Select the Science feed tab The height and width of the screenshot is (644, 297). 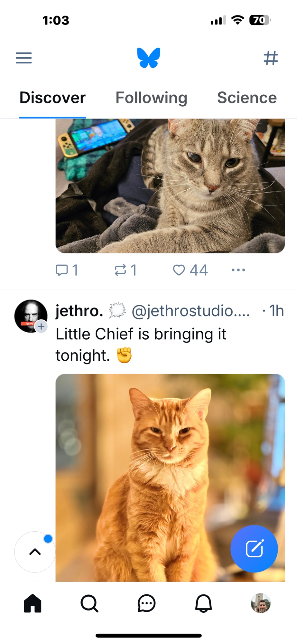247,98
